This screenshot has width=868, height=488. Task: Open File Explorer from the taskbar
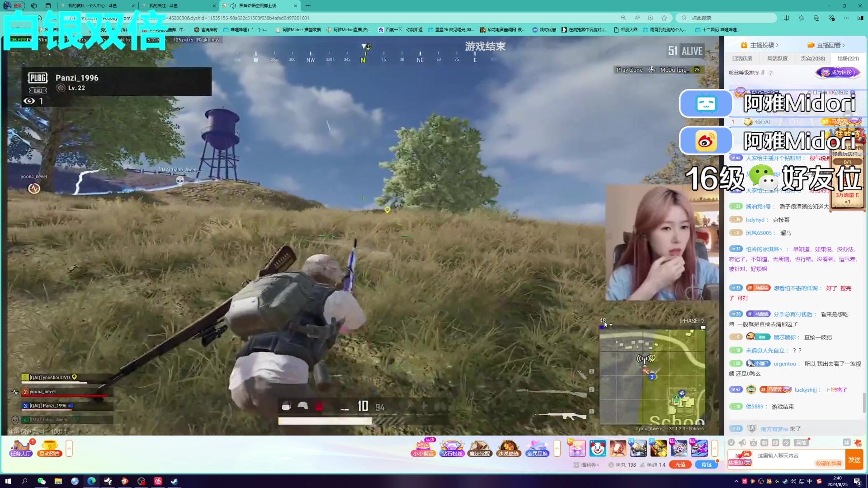pos(58,481)
